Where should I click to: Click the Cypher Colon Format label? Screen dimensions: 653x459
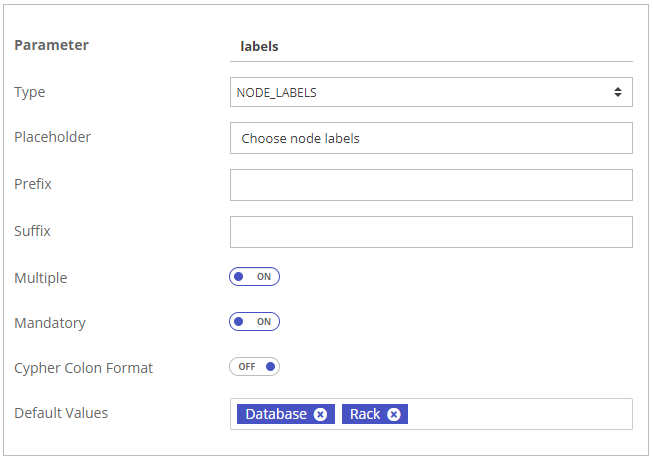(x=84, y=368)
